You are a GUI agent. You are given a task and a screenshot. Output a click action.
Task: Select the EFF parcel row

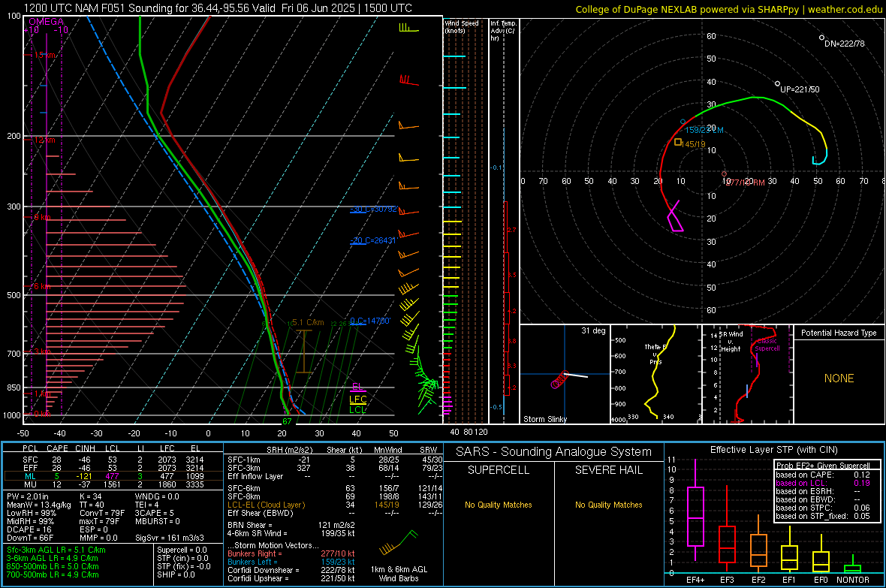coord(113,468)
